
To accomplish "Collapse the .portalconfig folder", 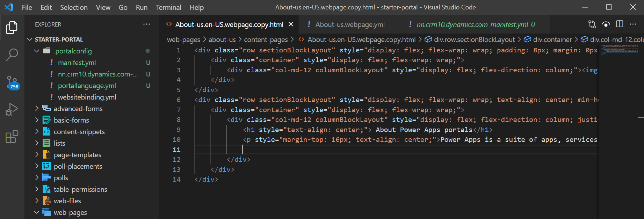I will (x=37, y=51).
